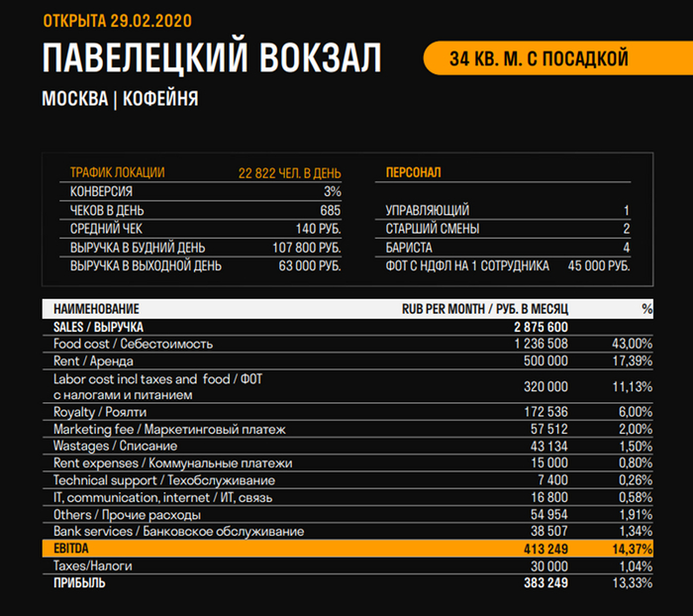693x616 pixels.
Task: Click the КОНВЕРСИЯ row label
Action: 101,191
